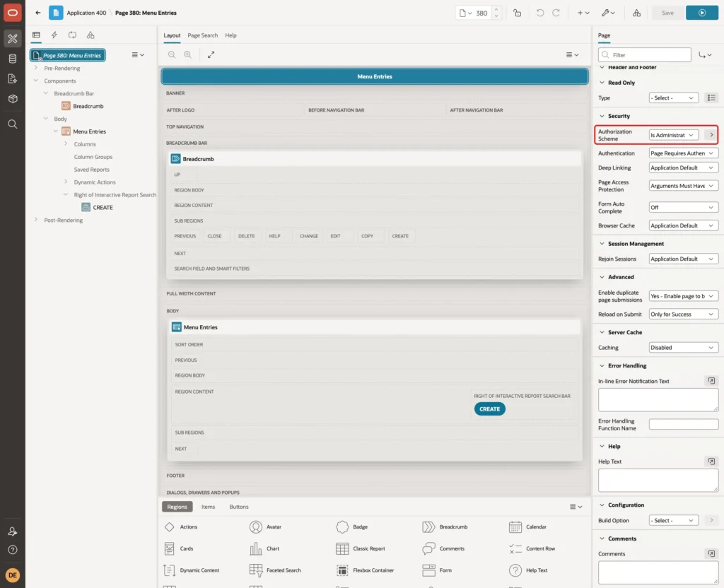724x588 pixels.
Task: Select the Breadcrumb tree item
Action: (x=88, y=106)
